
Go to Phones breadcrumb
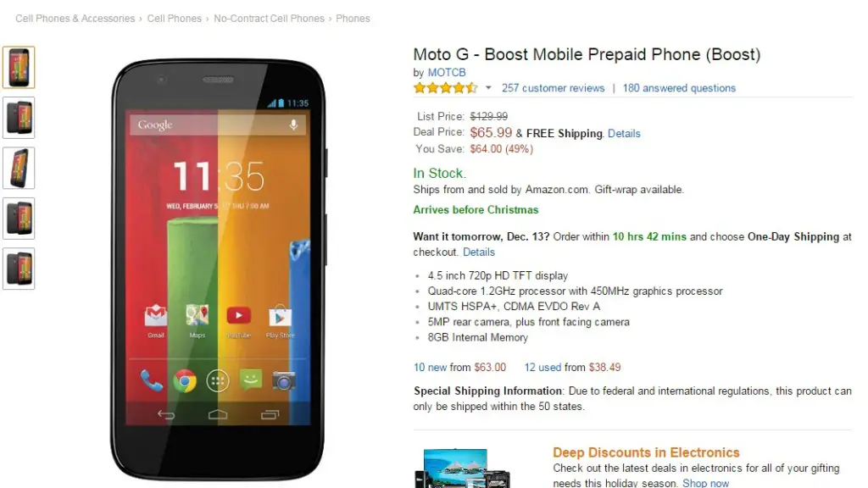(353, 19)
